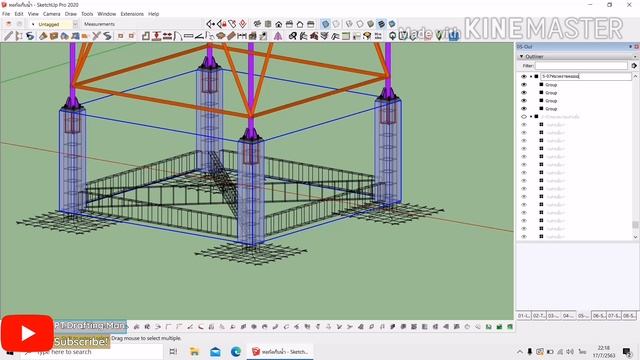
Task: Open the Untagged tag dropdown
Action: [75, 24]
